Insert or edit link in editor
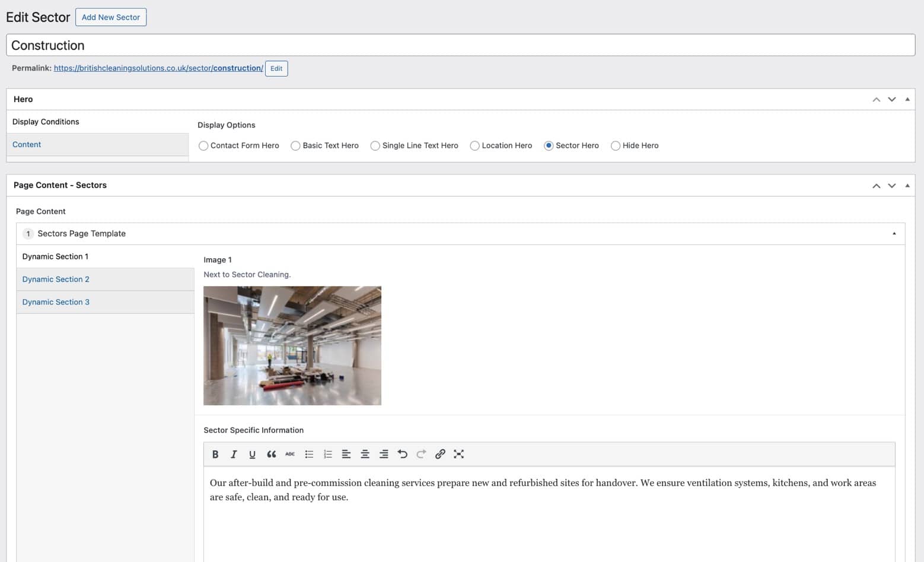 (x=440, y=454)
